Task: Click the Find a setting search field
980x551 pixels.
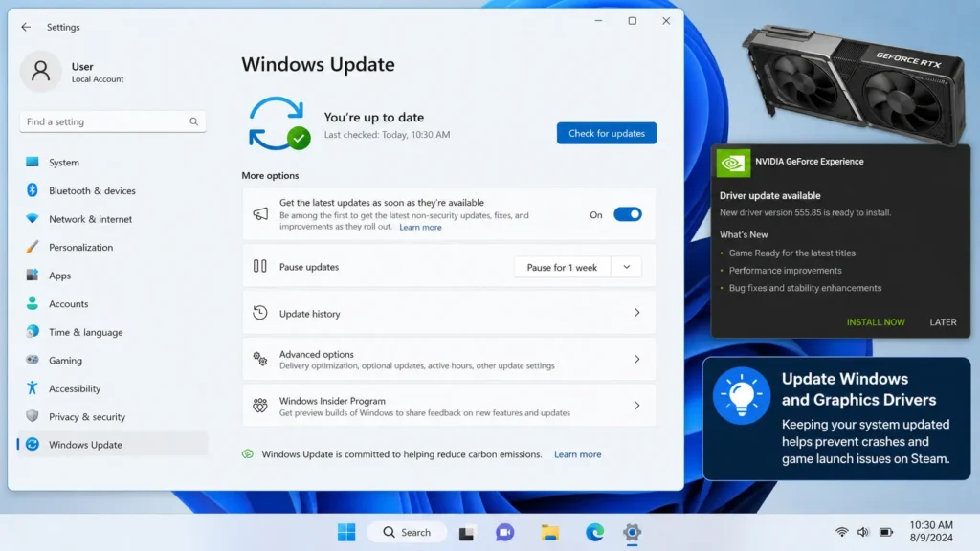Action: tap(113, 121)
